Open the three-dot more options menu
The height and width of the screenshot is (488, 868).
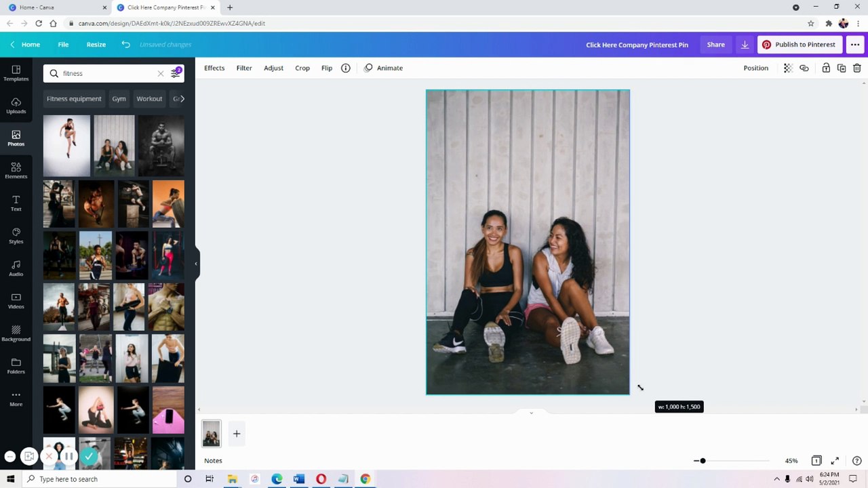coord(854,45)
